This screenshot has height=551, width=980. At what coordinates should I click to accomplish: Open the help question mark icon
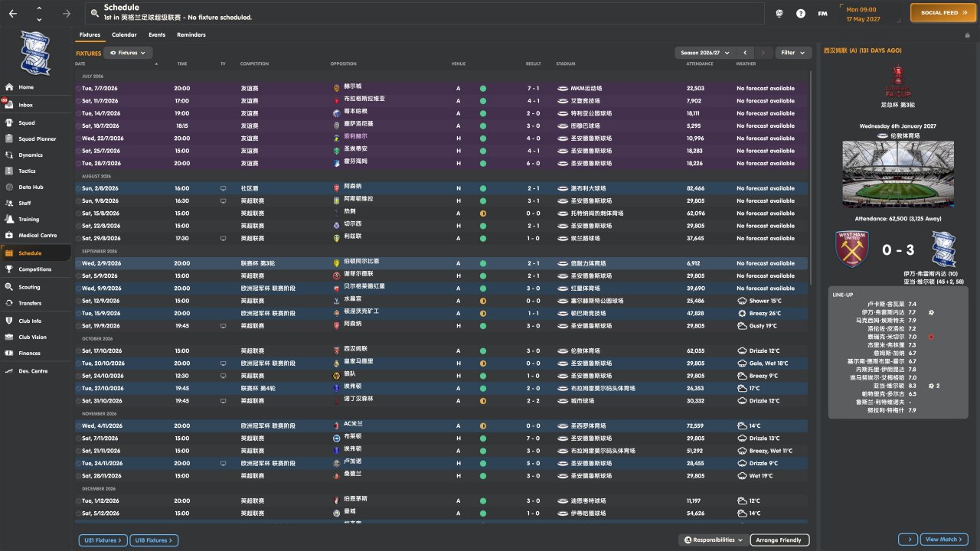[x=801, y=13]
